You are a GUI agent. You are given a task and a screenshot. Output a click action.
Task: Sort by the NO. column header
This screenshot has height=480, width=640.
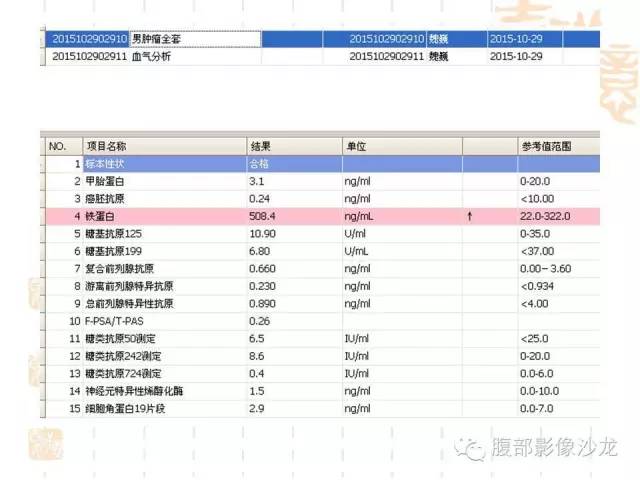[x=64, y=147]
